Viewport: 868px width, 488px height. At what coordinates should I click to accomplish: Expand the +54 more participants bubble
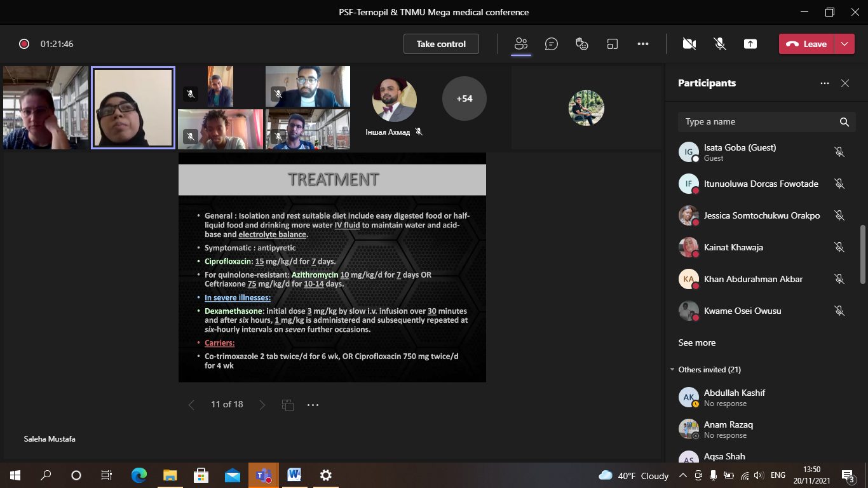[x=465, y=98]
